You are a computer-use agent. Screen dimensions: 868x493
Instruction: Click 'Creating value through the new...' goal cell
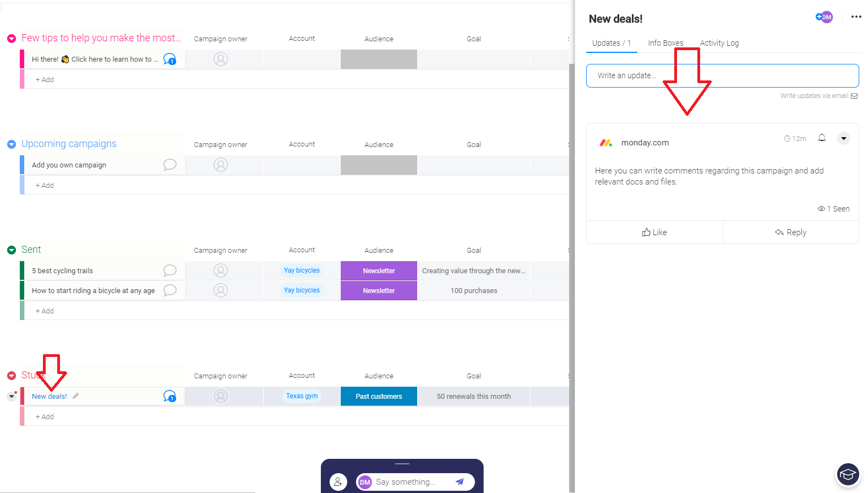[x=474, y=270]
